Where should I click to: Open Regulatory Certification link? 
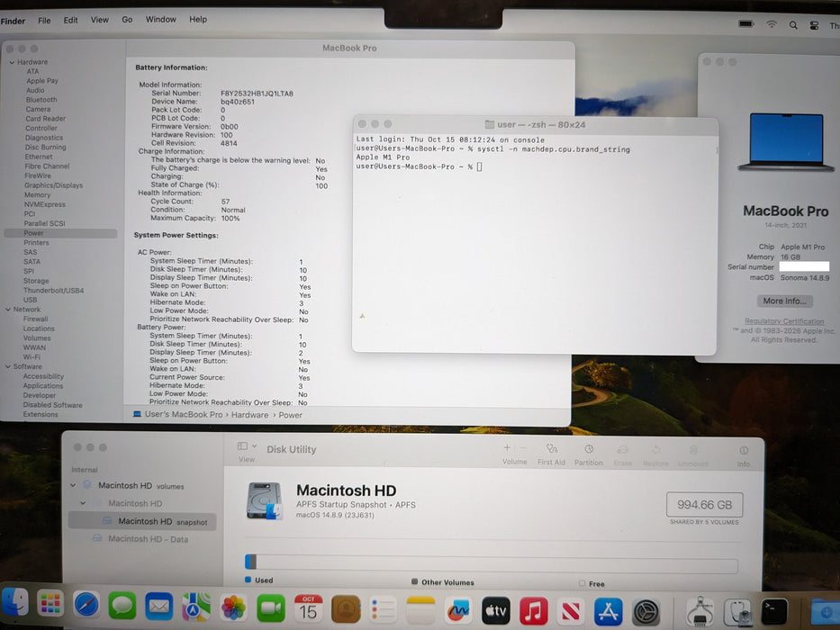784,321
